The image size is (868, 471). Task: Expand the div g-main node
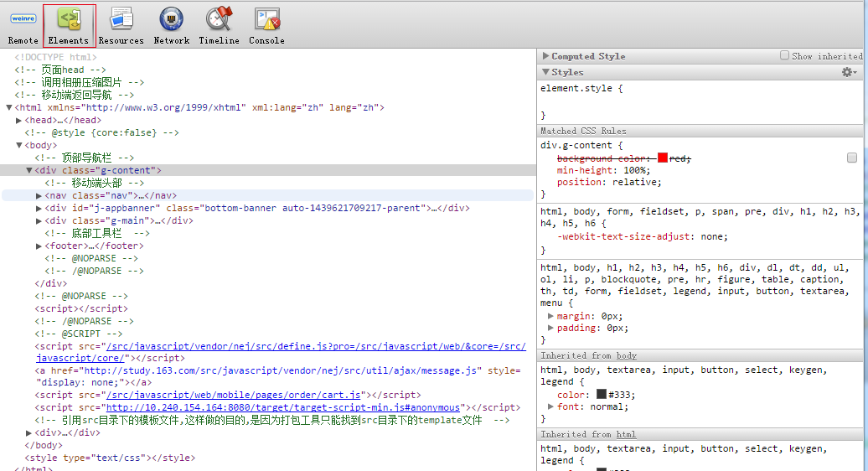click(x=39, y=220)
